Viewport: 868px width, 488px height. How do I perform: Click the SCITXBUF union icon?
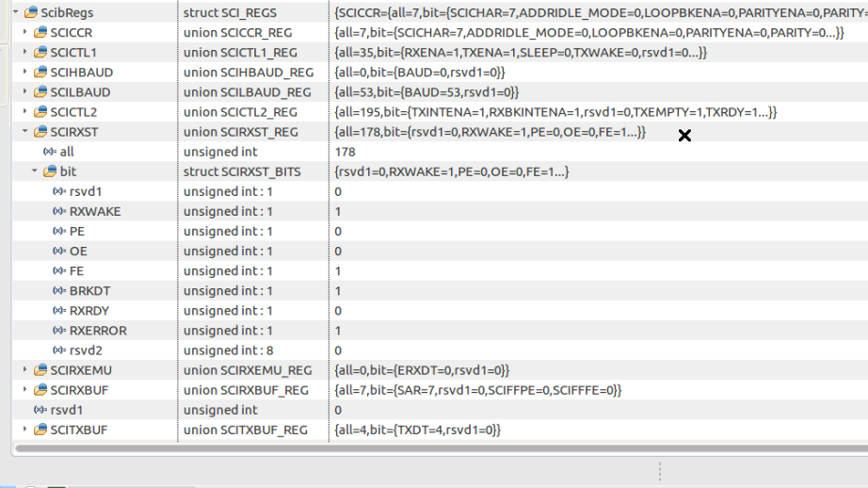click(x=40, y=430)
